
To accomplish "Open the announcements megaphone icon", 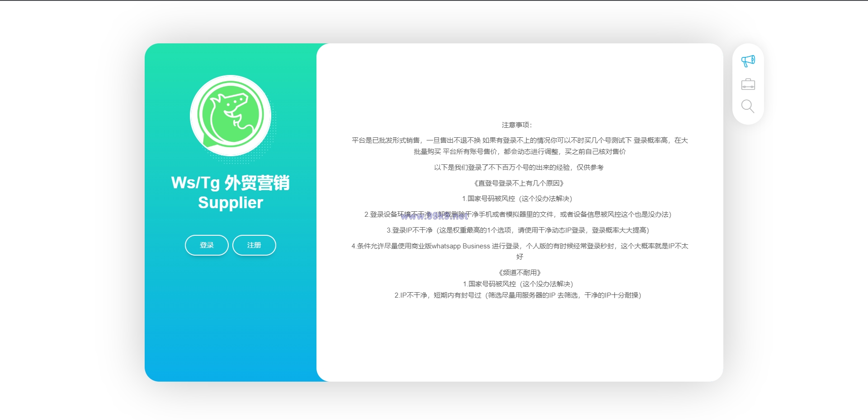I will pos(748,61).
